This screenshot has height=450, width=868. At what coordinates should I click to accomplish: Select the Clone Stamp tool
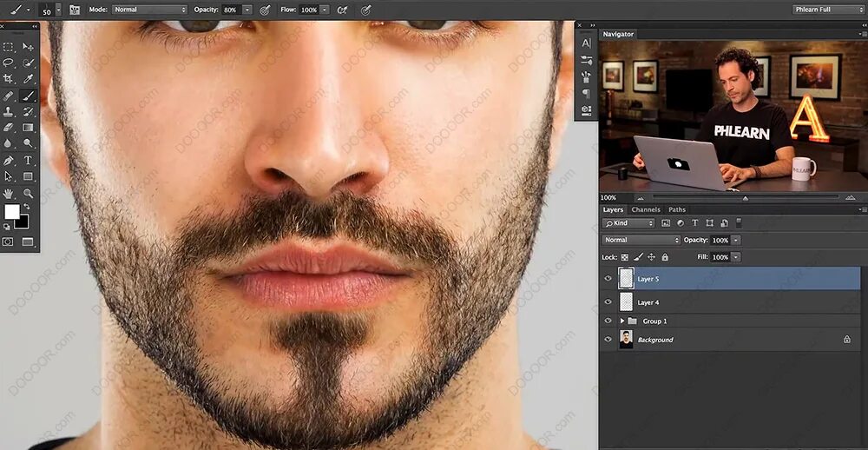point(9,111)
